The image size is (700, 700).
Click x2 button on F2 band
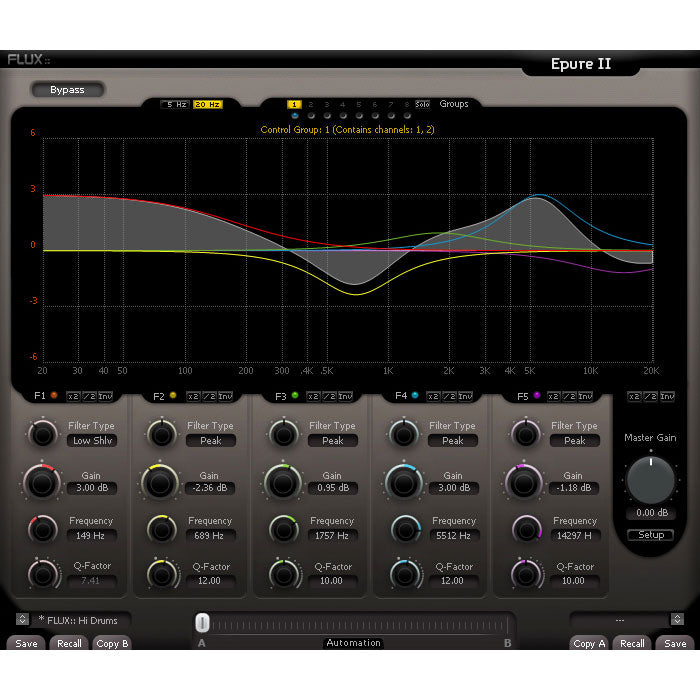tap(193, 396)
